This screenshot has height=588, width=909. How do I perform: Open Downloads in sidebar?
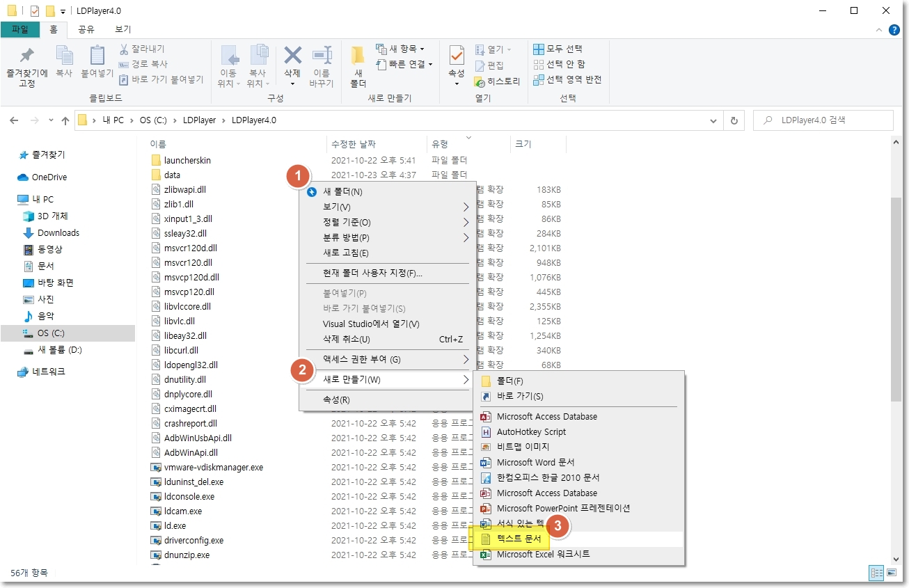click(52, 232)
